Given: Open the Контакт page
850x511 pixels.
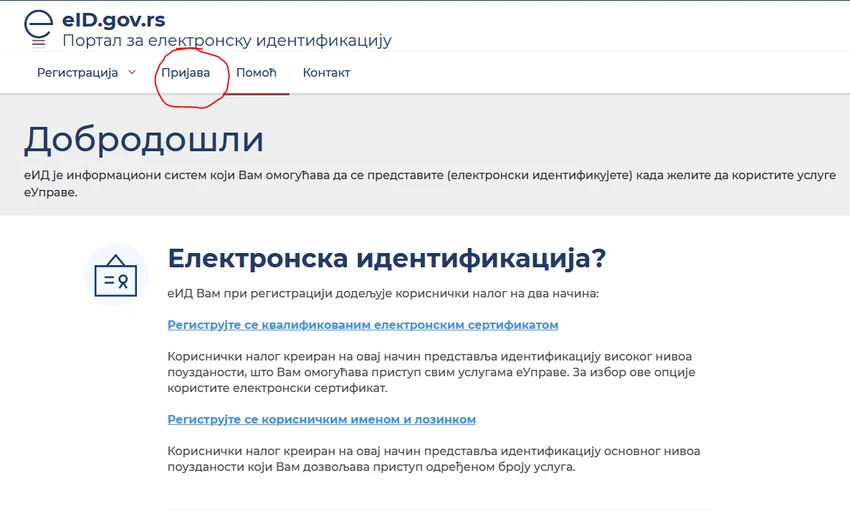Looking at the screenshot, I should point(326,73).
